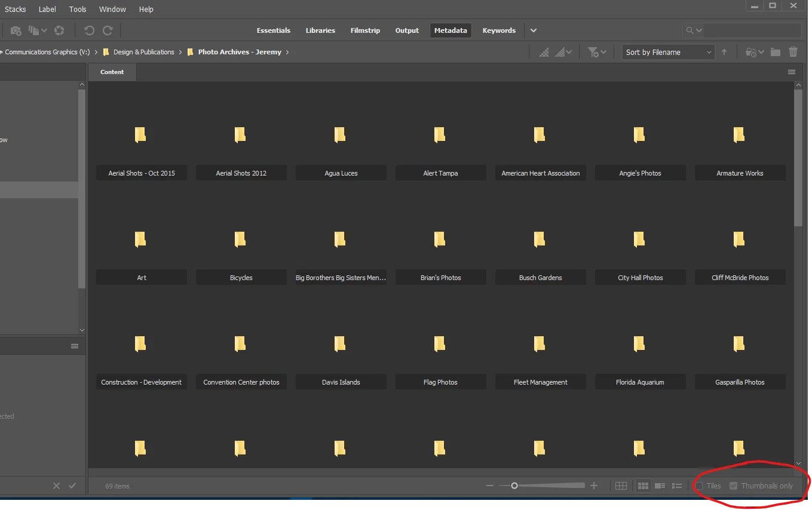Open left lower panel hamburger menu

click(x=75, y=346)
